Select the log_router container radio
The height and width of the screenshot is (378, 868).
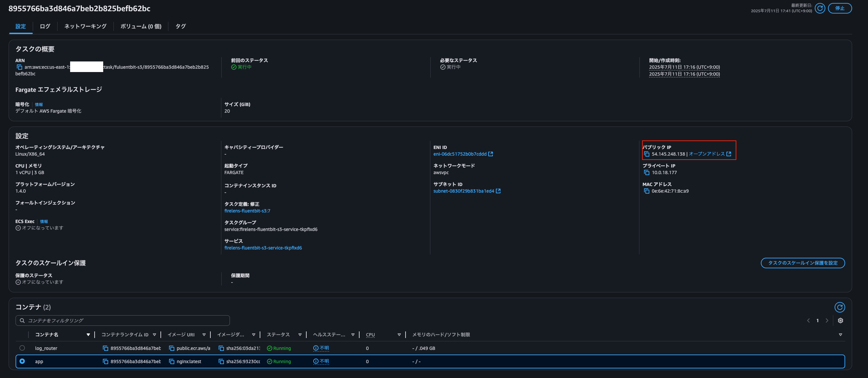pyautogui.click(x=22, y=348)
